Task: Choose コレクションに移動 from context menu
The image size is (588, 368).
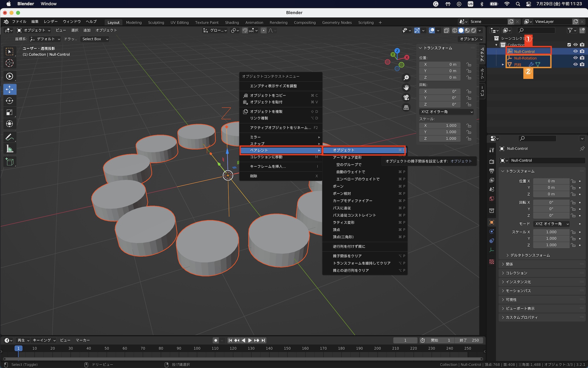Action: 266,157
